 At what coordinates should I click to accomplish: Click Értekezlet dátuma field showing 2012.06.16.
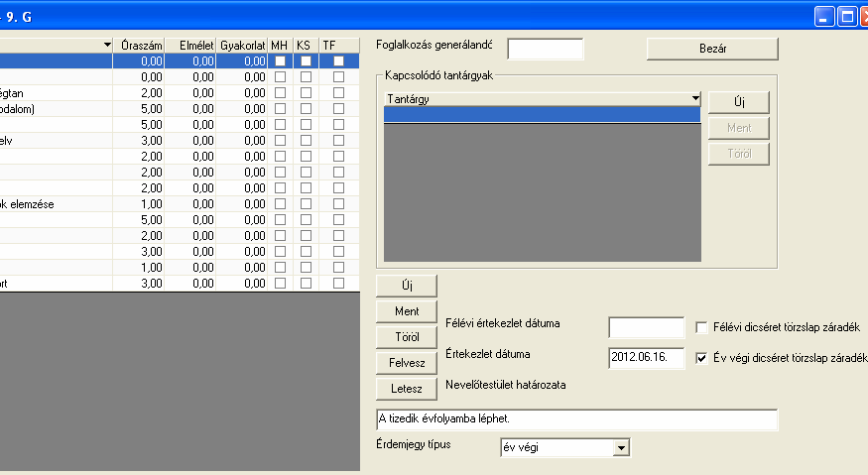tap(646, 358)
